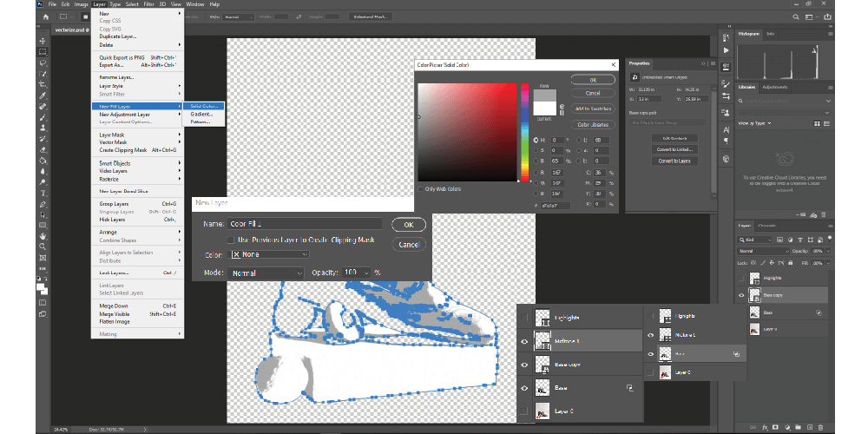Select the Rectangular Marquee tool
The width and height of the screenshot is (868, 434).
(x=43, y=52)
